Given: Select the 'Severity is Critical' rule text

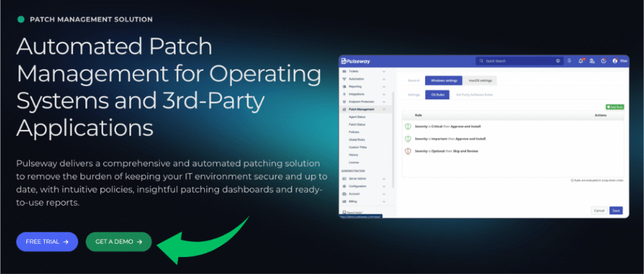Looking at the screenshot, I should click(x=448, y=127).
